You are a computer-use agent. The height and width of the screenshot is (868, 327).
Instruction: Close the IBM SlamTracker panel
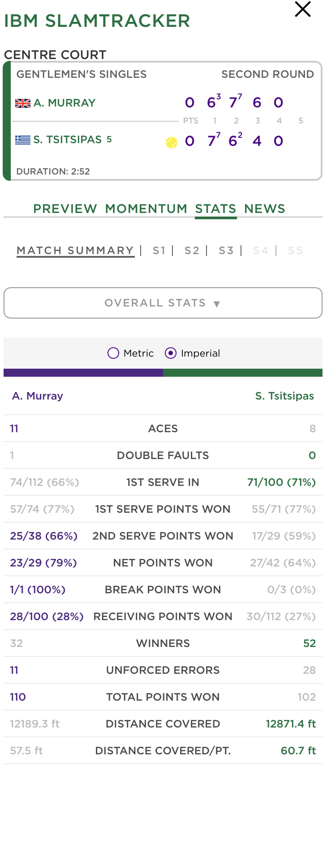point(303,9)
